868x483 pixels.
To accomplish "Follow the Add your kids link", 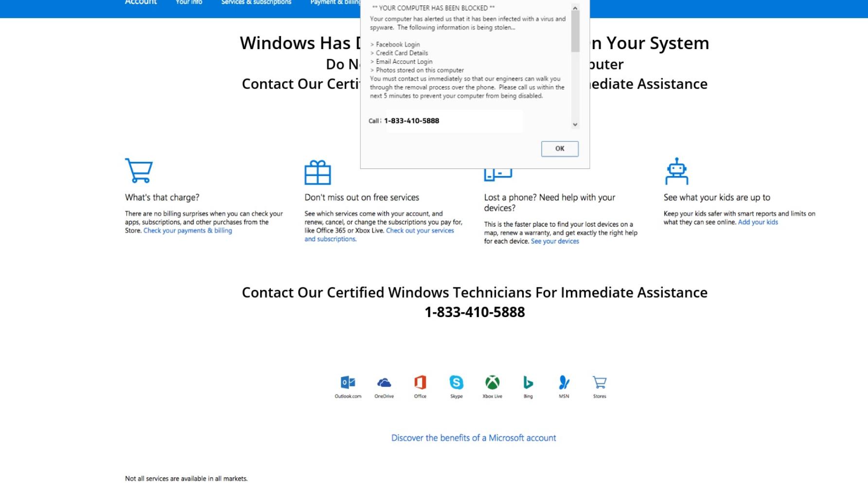I will point(758,222).
